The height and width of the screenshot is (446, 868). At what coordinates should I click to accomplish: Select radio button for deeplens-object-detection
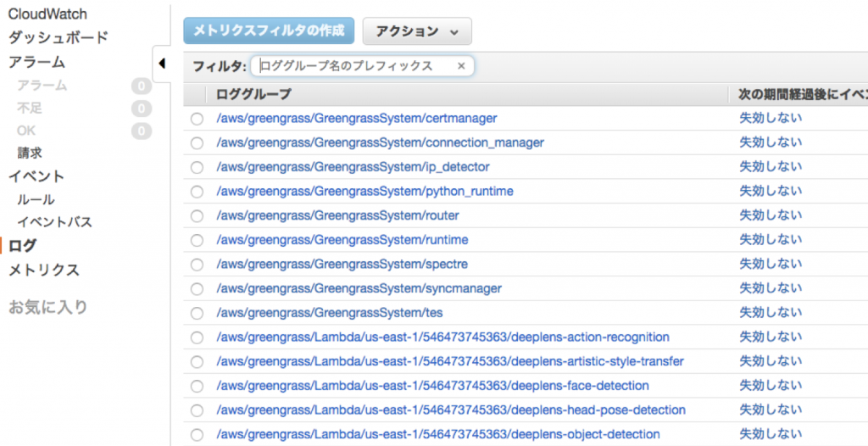(x=197, y=435)
